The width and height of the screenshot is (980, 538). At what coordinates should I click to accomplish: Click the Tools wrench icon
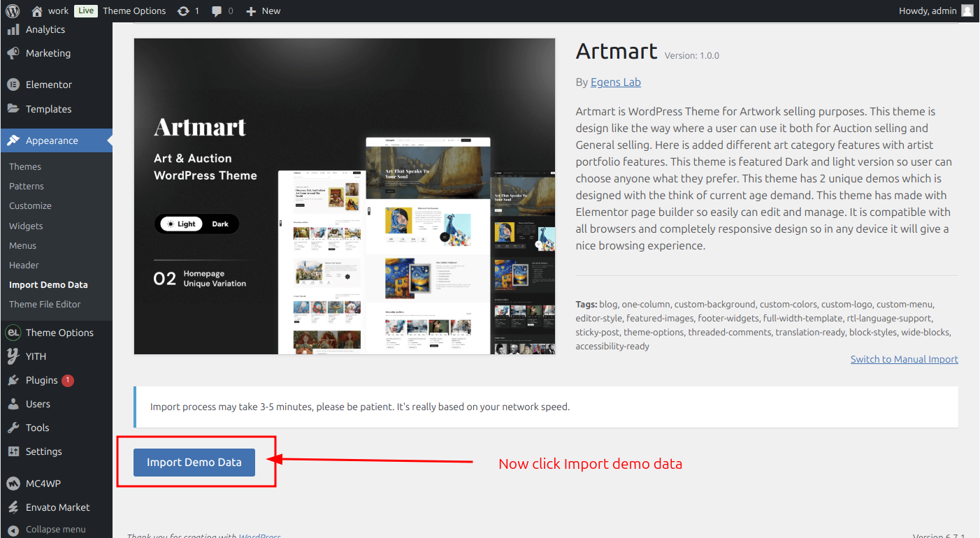[x=13, y=428]
